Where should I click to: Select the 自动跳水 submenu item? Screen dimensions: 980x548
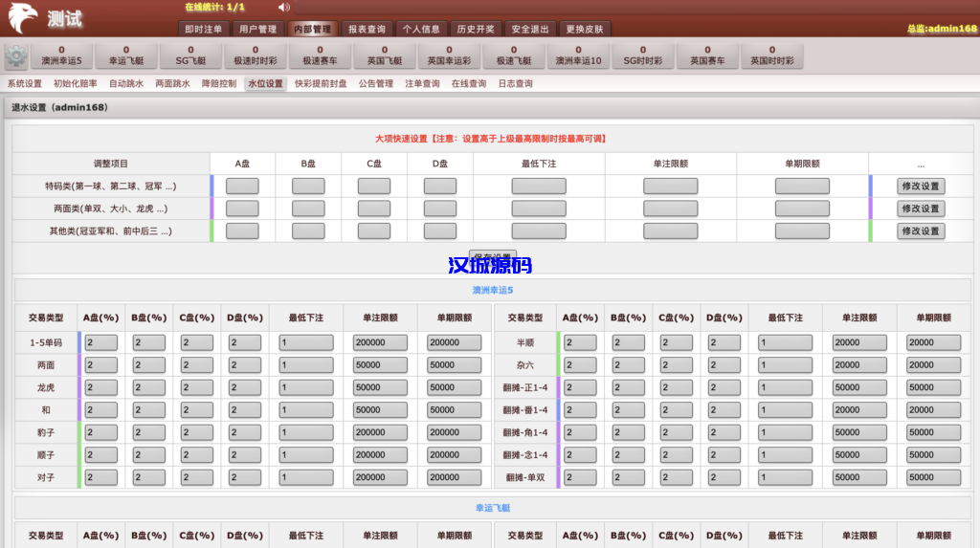[126, 84]
